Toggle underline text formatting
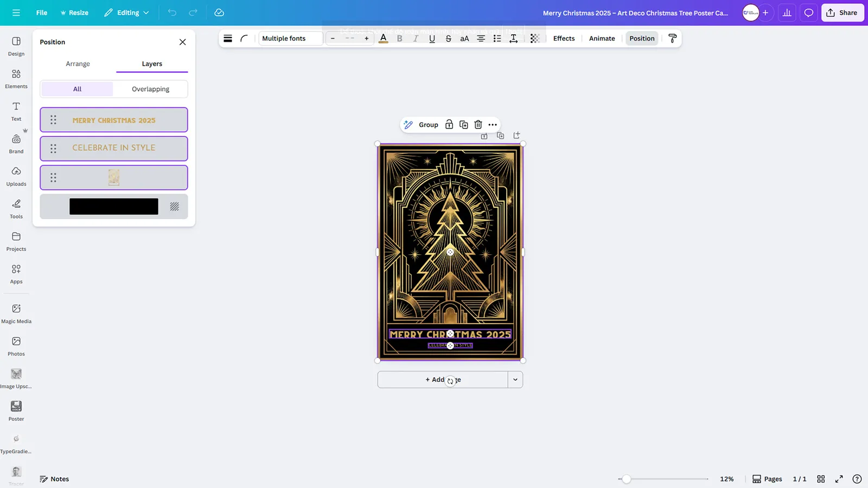This screenshot has height=488, width=868. tap(432, 38)
